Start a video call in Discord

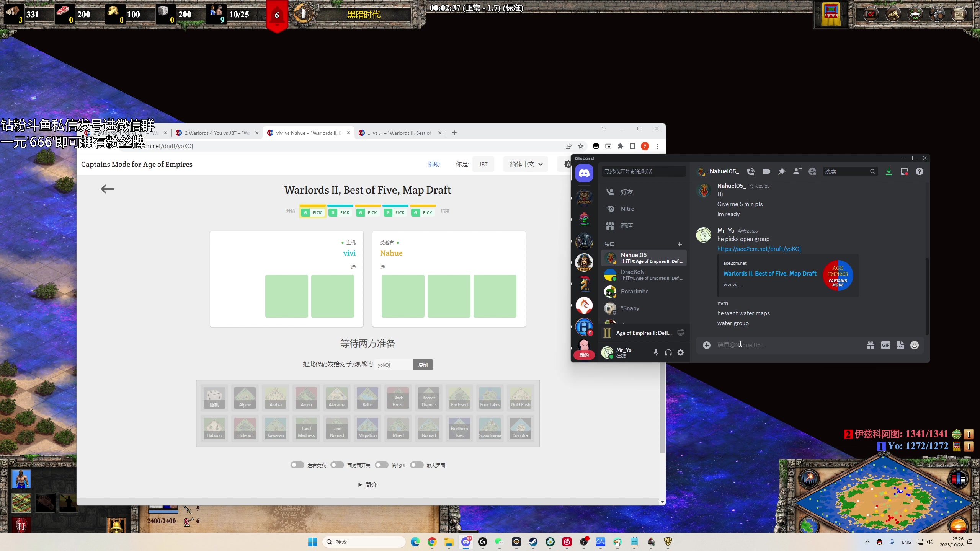(x=766, y=171)
